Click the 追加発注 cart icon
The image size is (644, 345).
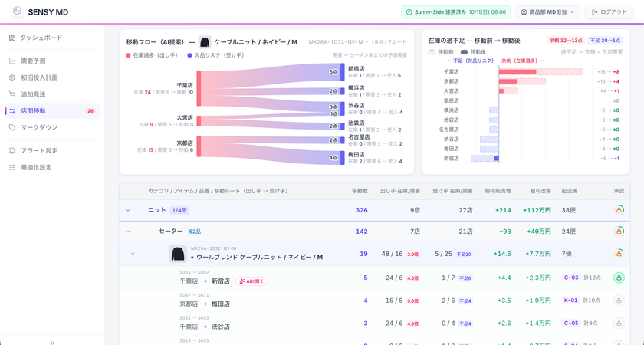pos(12,94)
